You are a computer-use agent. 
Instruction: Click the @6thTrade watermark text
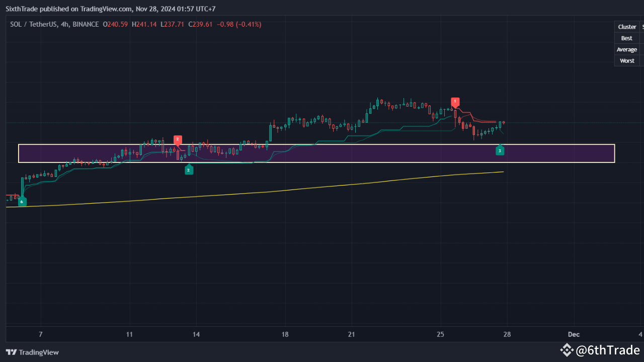[609, 350]
